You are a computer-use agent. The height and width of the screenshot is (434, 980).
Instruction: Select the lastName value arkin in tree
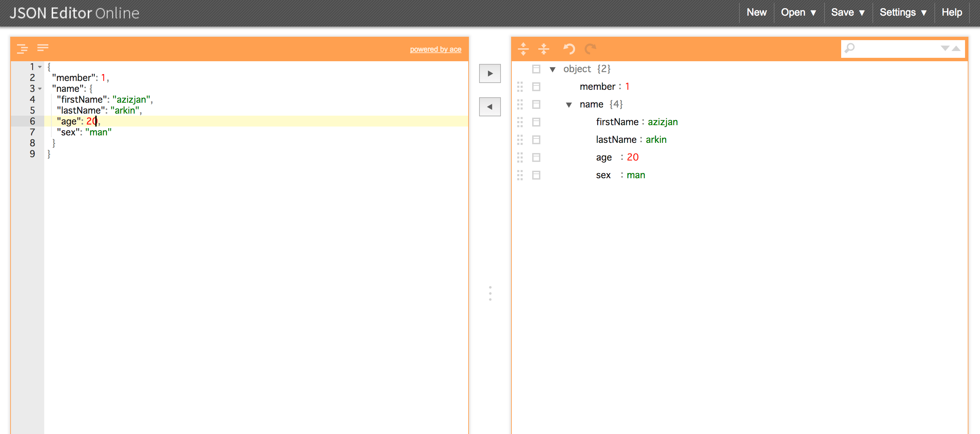click(656, 140)
